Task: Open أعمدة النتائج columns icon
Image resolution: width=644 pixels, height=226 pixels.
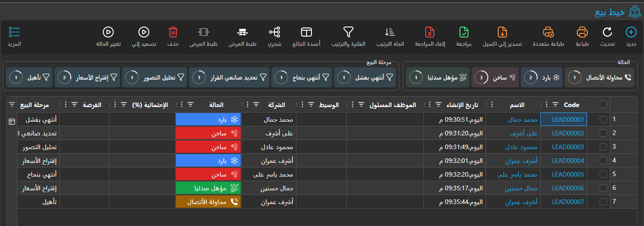Action: 306,32
